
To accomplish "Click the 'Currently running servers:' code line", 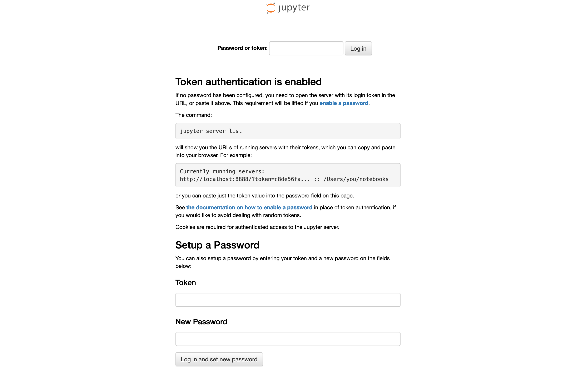I will (222, 171).
